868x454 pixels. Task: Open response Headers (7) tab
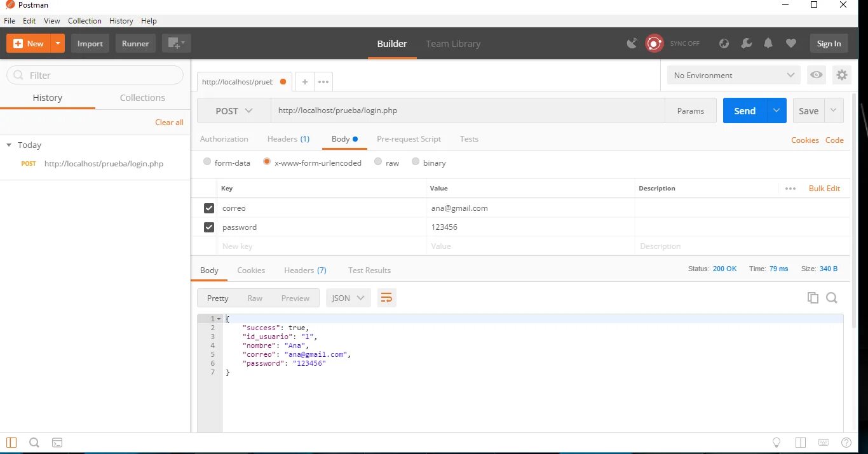(x=305, y=270)
